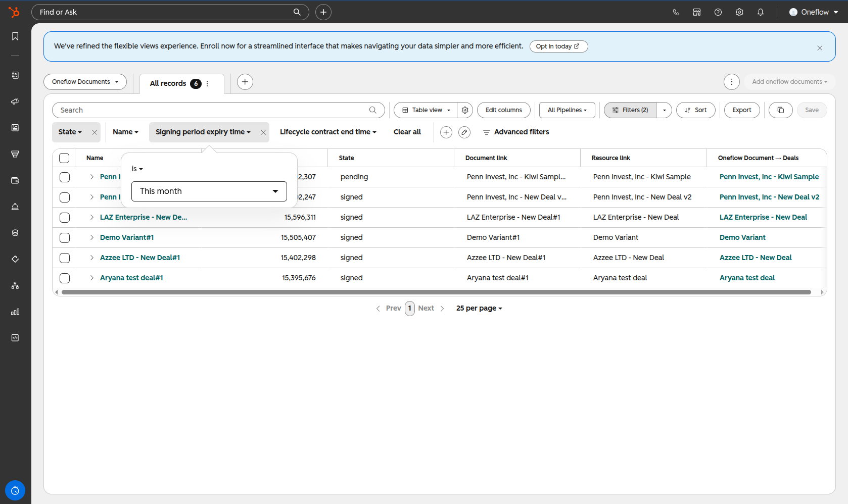Open the Azzee LTD - New Deal#1 record link
This screenshot has height=504, width=848.
point(140,258)
